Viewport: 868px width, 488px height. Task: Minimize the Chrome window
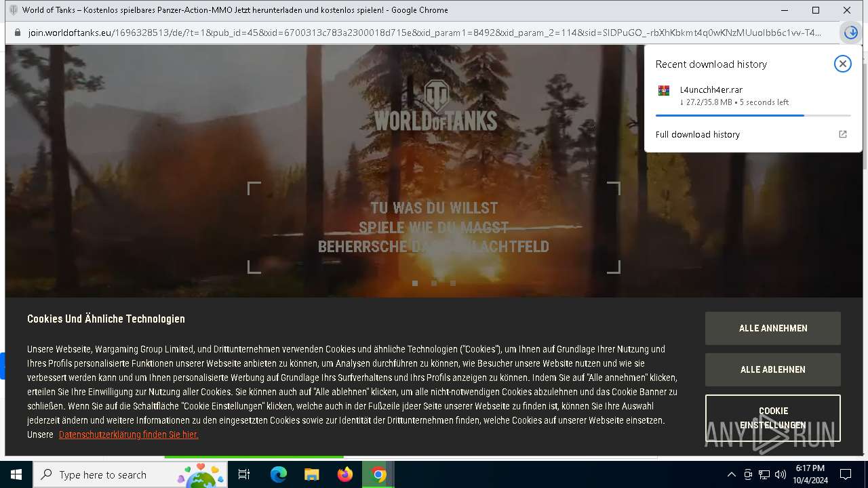785,10
